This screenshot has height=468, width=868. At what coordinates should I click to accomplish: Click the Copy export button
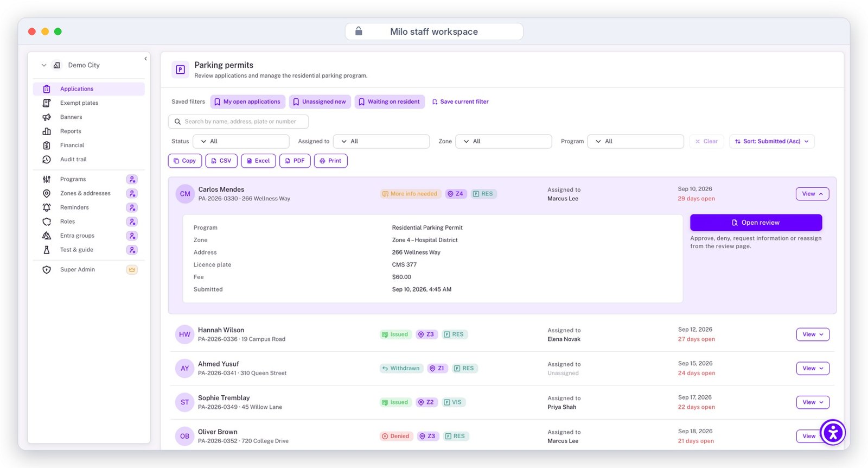pyautogui.click(x=185, y=161)
